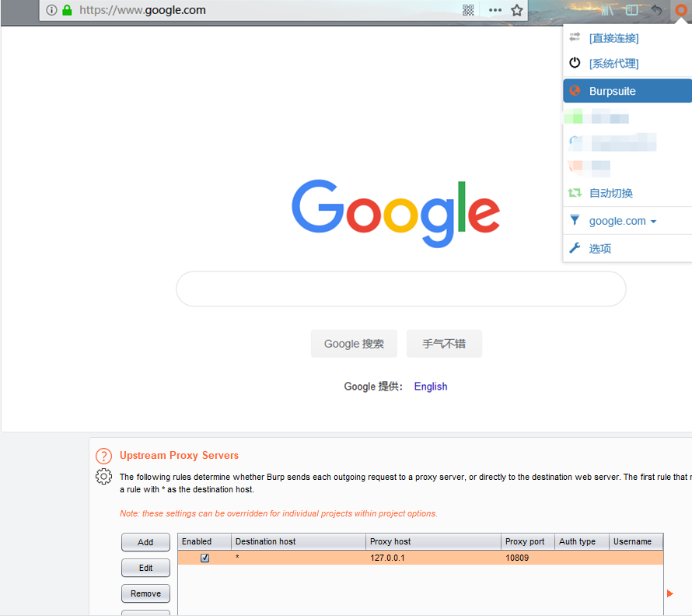Open the Firefox library icon
Screen dimensions: 692x616
pos(607,9)
